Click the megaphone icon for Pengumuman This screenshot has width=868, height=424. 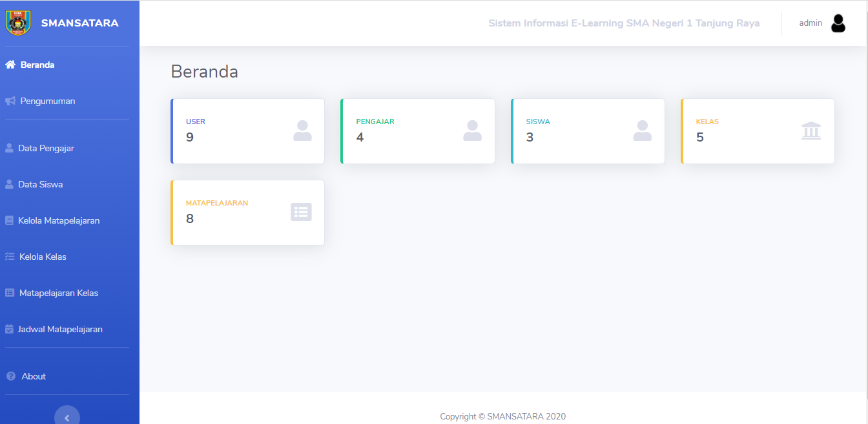10,101
